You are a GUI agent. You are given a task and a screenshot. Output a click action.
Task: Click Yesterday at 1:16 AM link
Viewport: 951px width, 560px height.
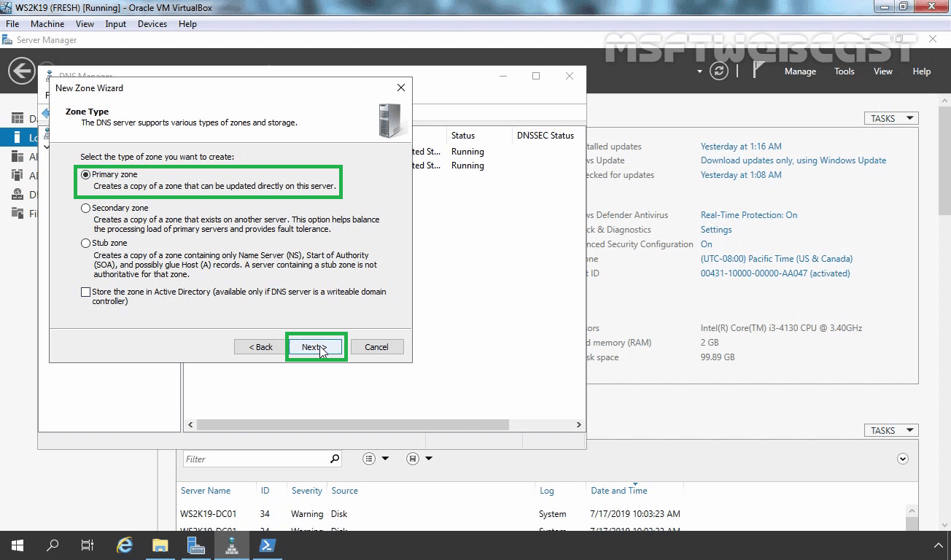741,147
